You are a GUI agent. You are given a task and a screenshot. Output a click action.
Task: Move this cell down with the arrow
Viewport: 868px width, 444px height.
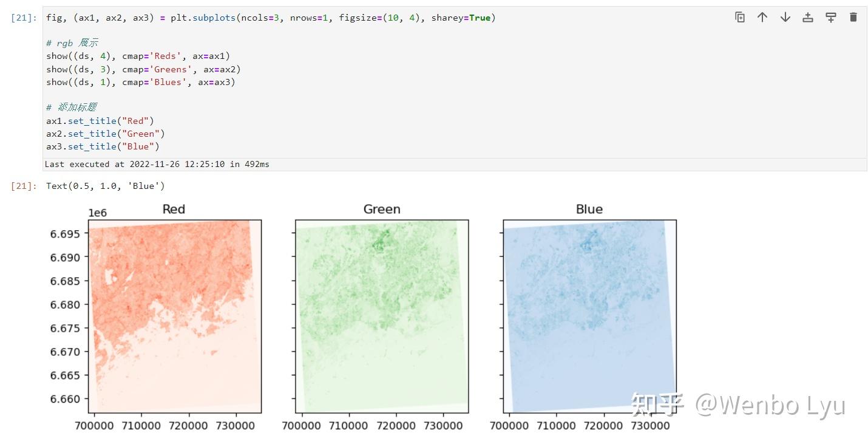tap(785, 18)
